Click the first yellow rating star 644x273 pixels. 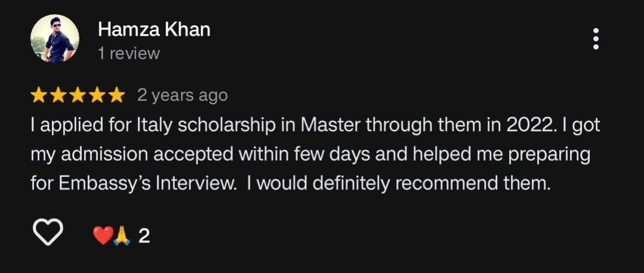(40, 95)
